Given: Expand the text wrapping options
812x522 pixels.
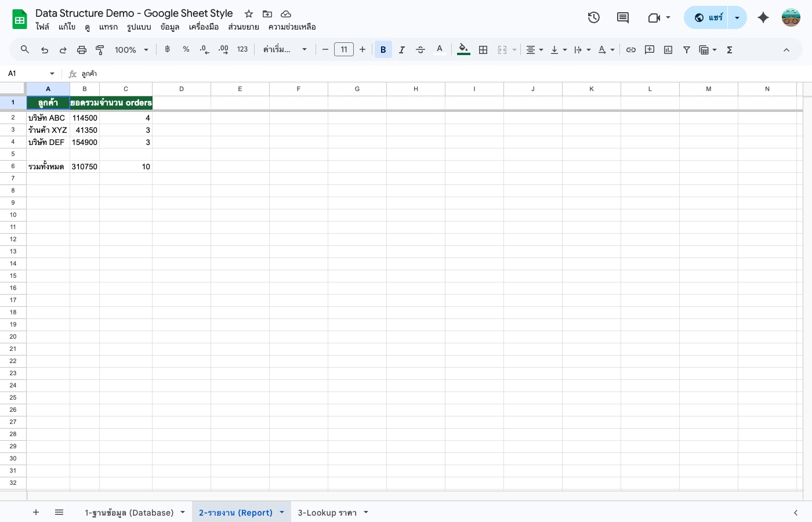Looking at the screenshot, I should tap(588, 49).
